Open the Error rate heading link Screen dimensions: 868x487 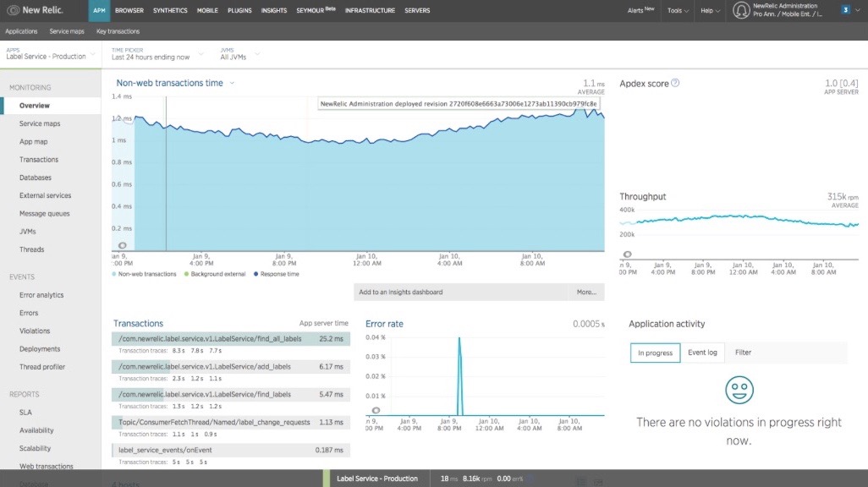coord(384,324)
